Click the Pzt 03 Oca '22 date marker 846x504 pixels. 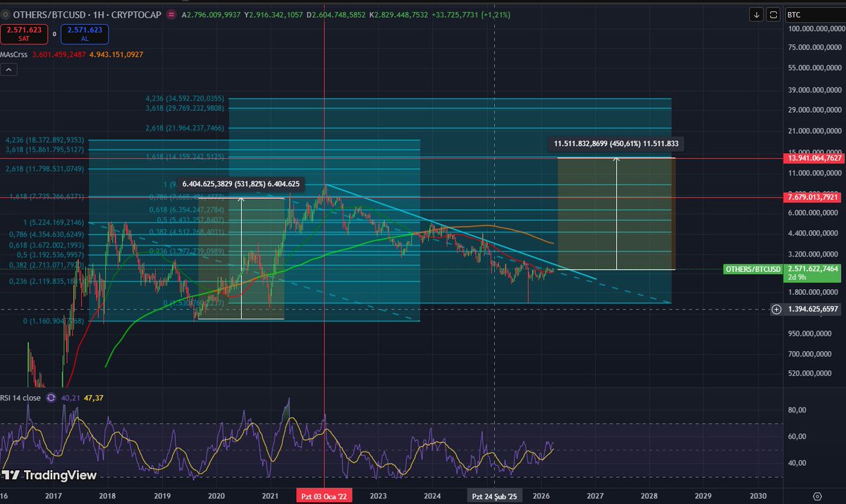pos(324,496)
